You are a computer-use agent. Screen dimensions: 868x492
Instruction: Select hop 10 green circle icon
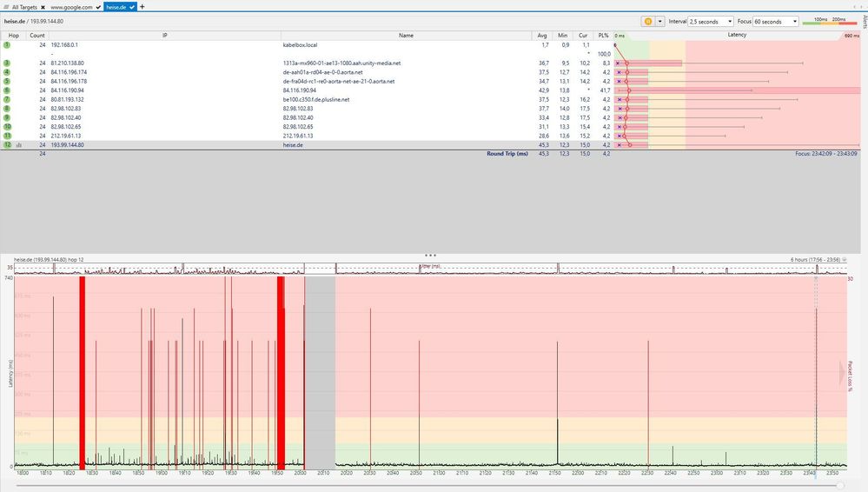click(x=7, y=126)
